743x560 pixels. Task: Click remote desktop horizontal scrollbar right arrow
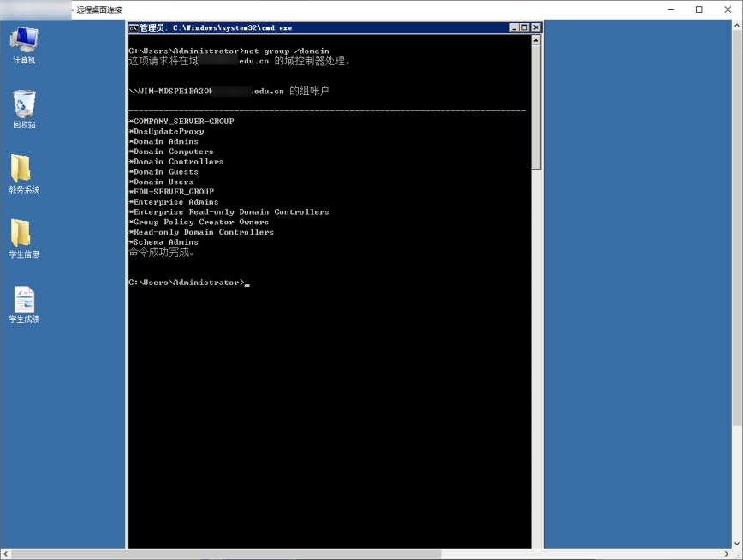pyautogui.click(x=728, y=555)
